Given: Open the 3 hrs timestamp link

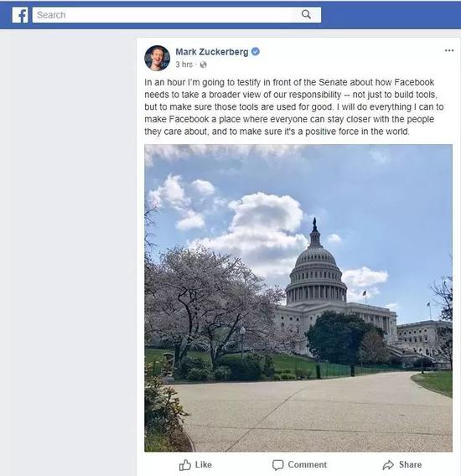Looking at the screenshot, I should coord(184,65).
